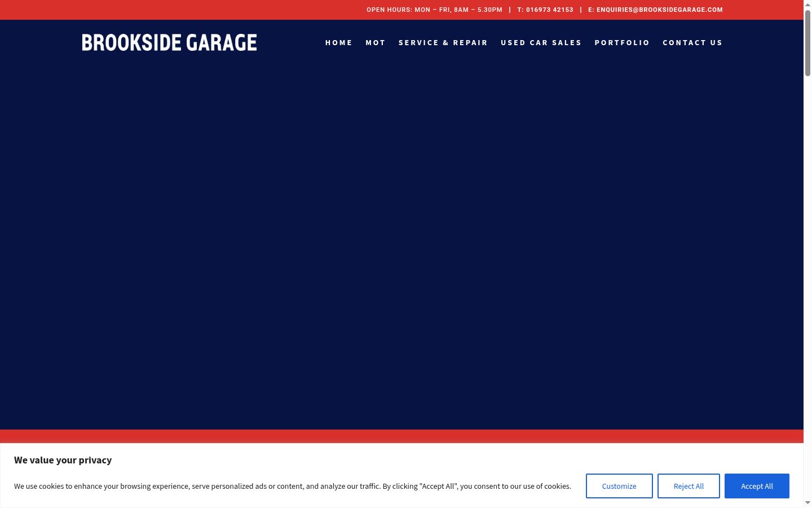The height and width of the screenshot is (508, 812).
Task: Click phone number 016973 42153
Action: pos(550,10)
